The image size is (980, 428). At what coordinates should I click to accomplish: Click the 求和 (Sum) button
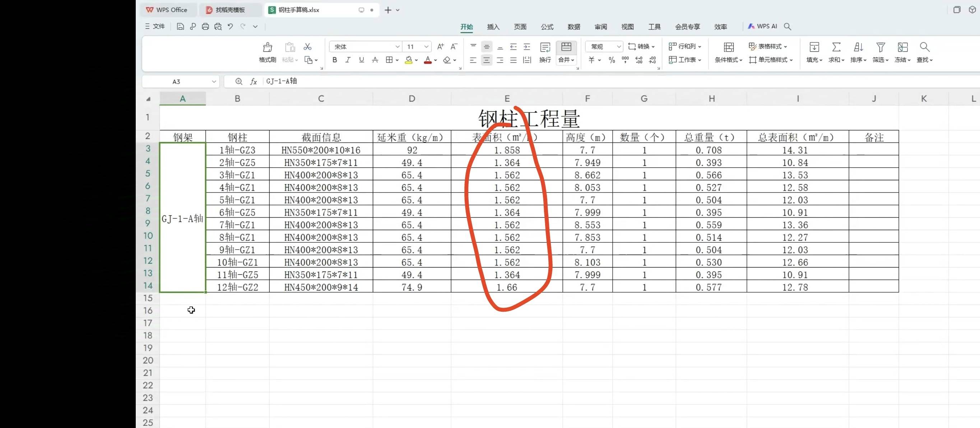pyautogui.click(x=836, y=52)
